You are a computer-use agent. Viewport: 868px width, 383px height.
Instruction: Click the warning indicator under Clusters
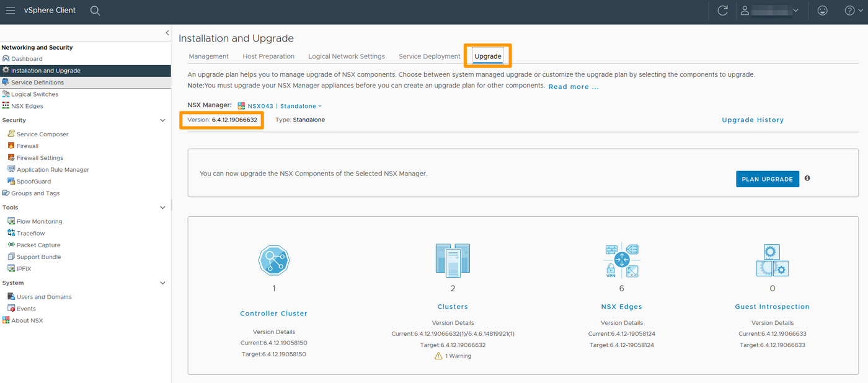click(x=453, y=355)
